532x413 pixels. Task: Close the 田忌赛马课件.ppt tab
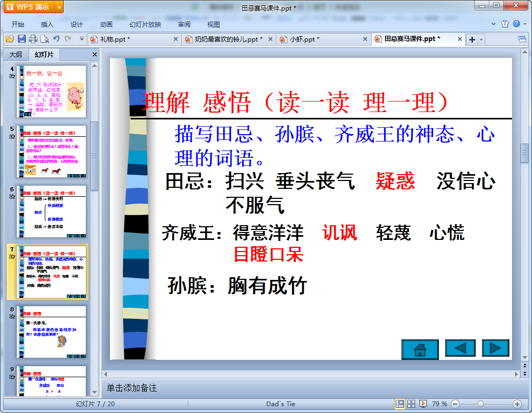459,39
